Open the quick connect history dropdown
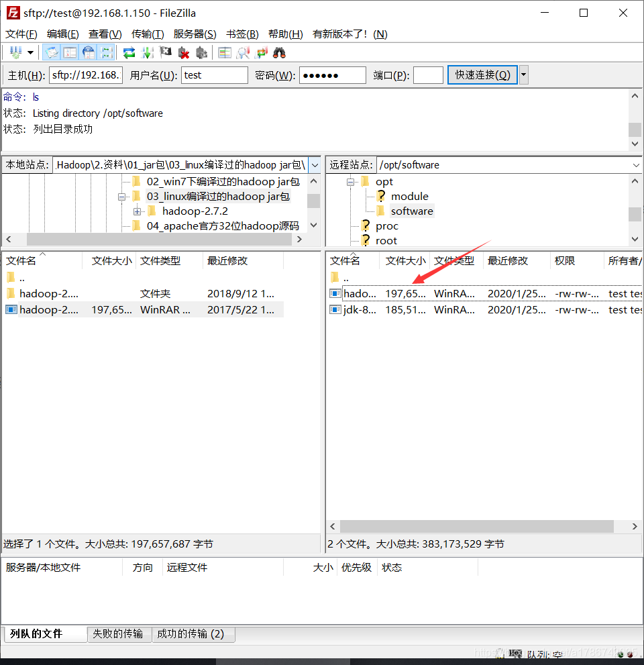This screenshot has width=644, height=665. pos(524,75)
